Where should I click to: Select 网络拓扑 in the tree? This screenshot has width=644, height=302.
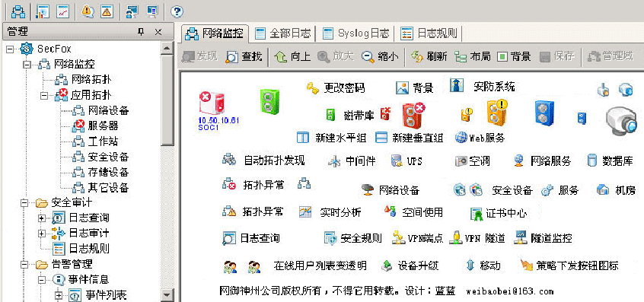tap(91, 79)
